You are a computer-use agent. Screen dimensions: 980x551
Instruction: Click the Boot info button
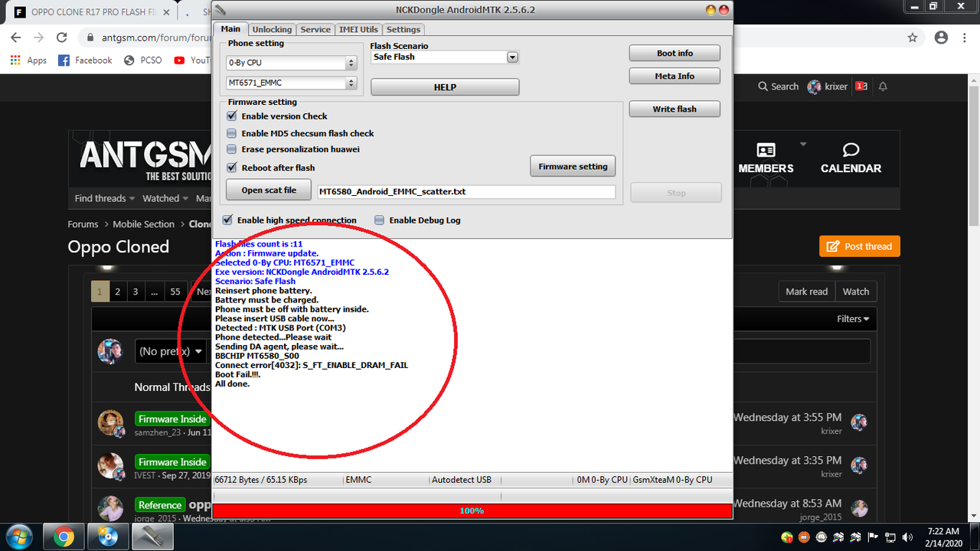[675, 54]
